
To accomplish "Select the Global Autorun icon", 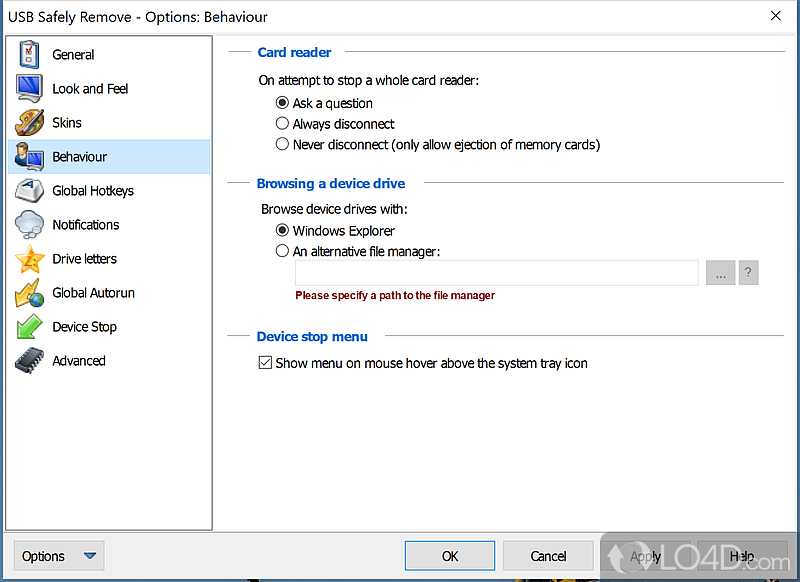I will coord(30,292).
